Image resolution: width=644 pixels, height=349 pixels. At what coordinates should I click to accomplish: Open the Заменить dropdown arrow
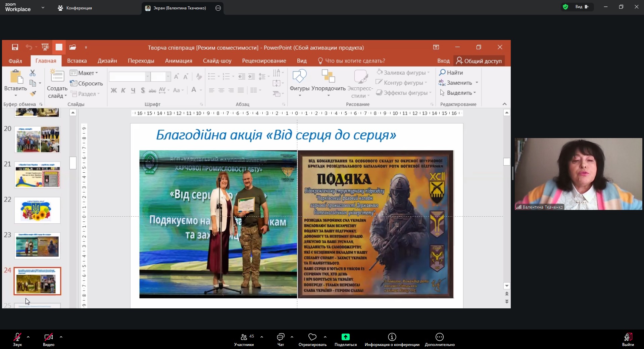(x=477, y=83)
